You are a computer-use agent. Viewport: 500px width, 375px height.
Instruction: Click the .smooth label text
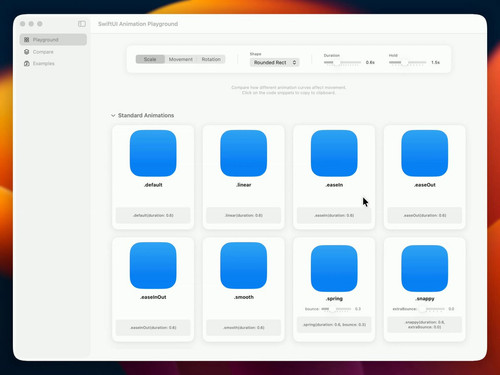[x=244, y=297]
